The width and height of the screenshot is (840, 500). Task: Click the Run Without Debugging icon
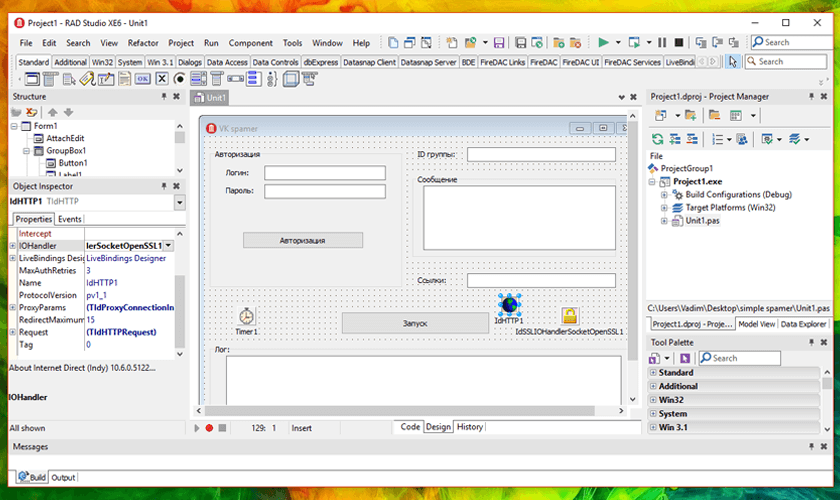pos(634,42)
